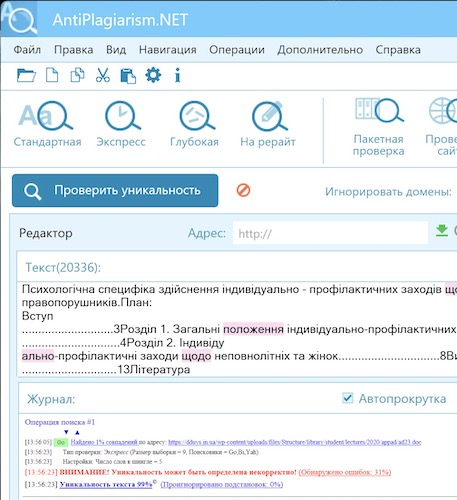Click the up arrow in journal
457x500 pixels.
point(77,432)
